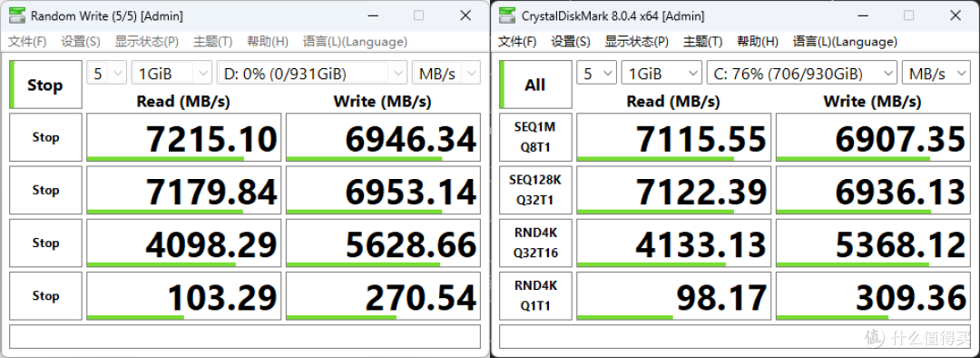
Task: Click the 270.54 write result
Action: coord(383,295)
